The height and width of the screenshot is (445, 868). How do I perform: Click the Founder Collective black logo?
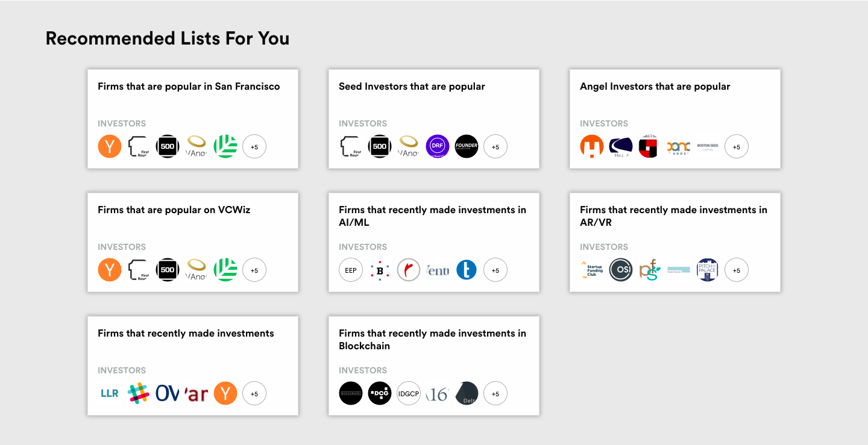tap(467, 146)
